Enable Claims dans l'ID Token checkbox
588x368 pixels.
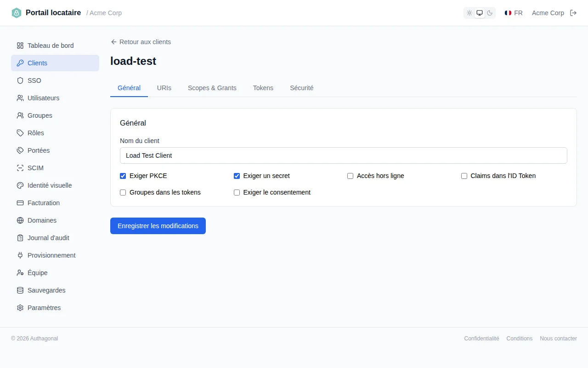[x=464, y=176]
